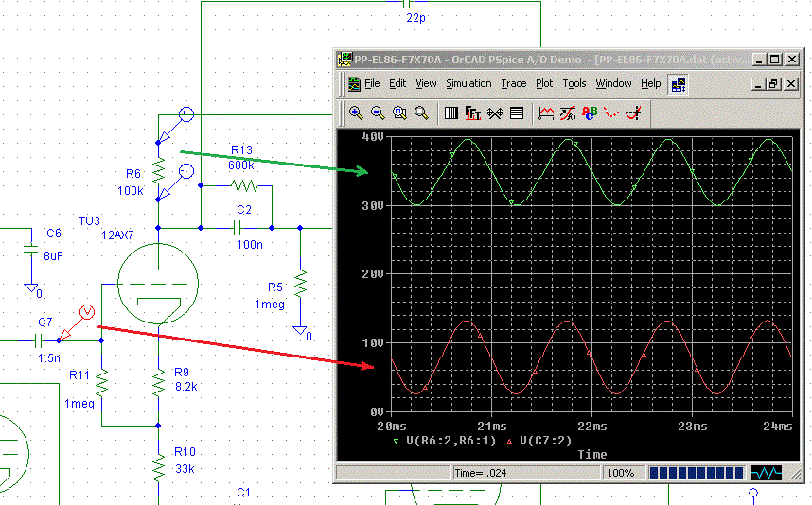Open Evaluate Goal Function f() icon

point(568,113)
